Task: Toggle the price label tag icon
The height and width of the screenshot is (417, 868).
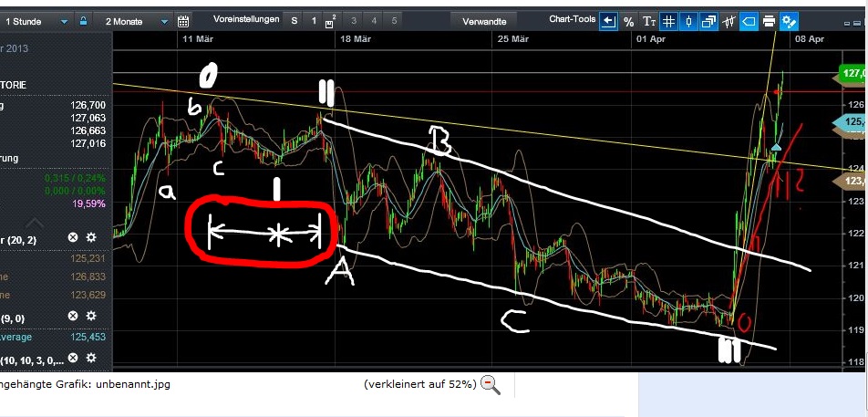Action: pyautogui.click(x=749, y=22)
